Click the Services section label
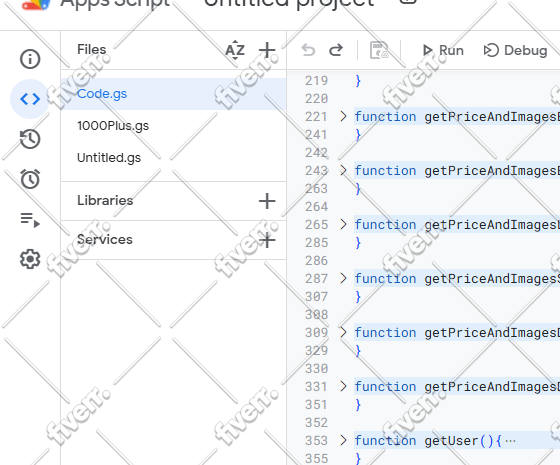 point(105,240)
